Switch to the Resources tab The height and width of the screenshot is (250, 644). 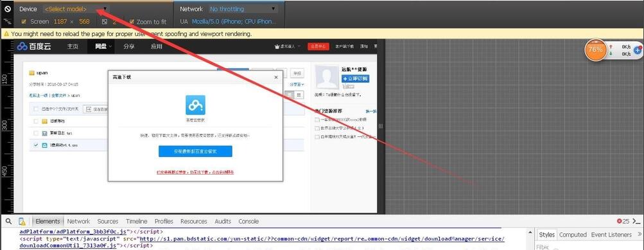pyautogui.click(x=194, y=221)
